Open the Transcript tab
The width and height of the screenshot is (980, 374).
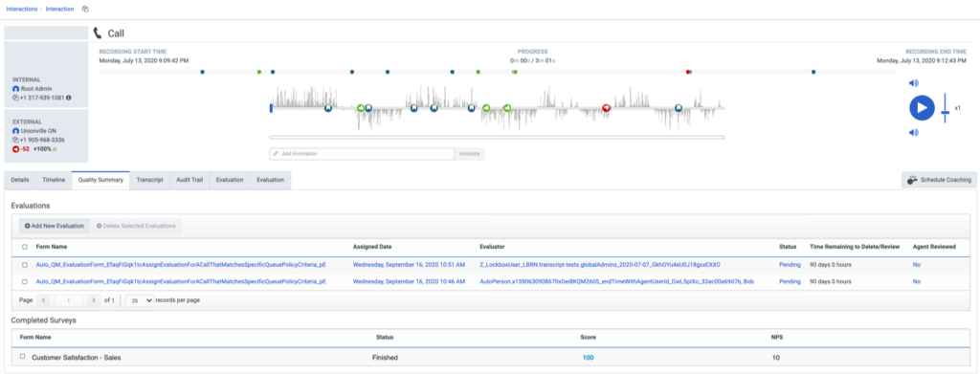149,180
